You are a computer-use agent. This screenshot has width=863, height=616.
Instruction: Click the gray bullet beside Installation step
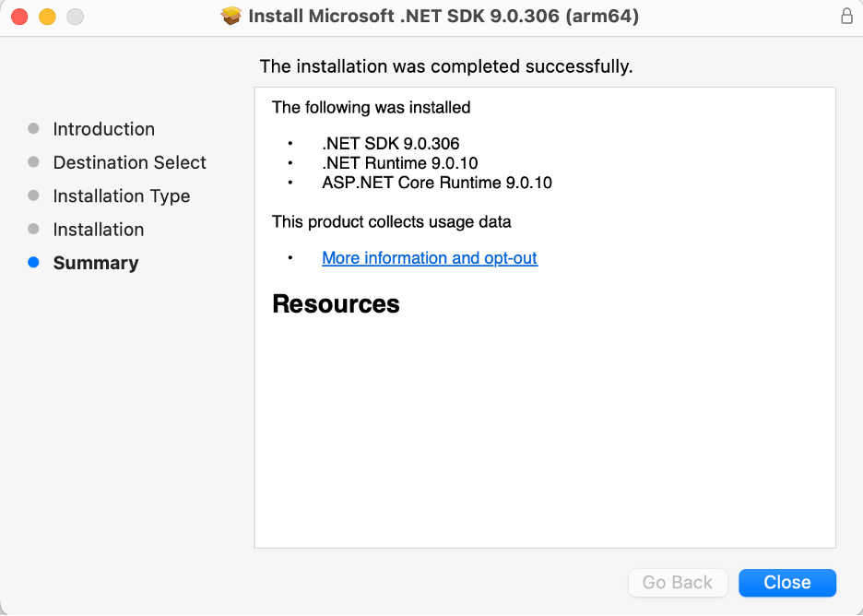pyautogui.click(x=34, y=229)
